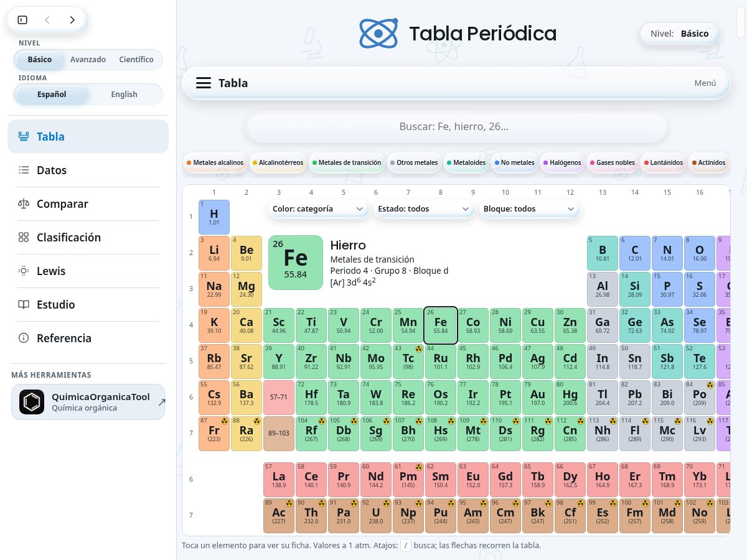Open the Referencia section
Image resolution: width=747 pixels, height=560 pixels.
88,338
